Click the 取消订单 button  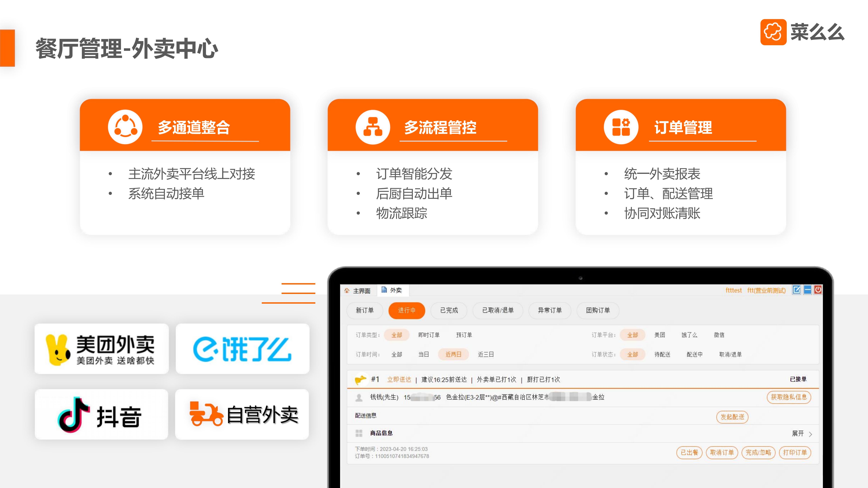722,452
